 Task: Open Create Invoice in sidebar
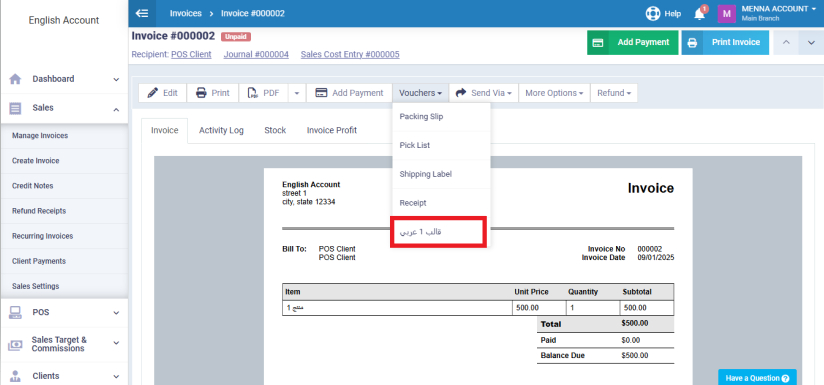click(x=64, y=161)
